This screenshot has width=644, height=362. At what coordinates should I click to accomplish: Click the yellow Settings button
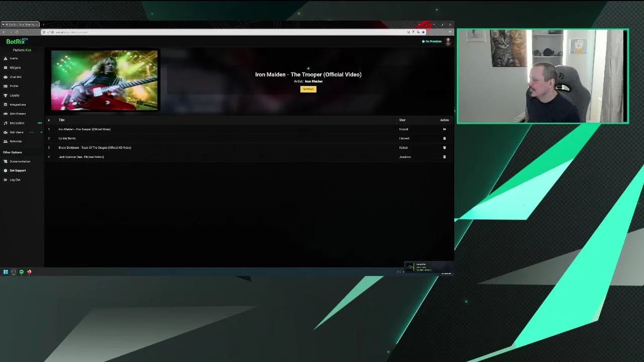308,89
